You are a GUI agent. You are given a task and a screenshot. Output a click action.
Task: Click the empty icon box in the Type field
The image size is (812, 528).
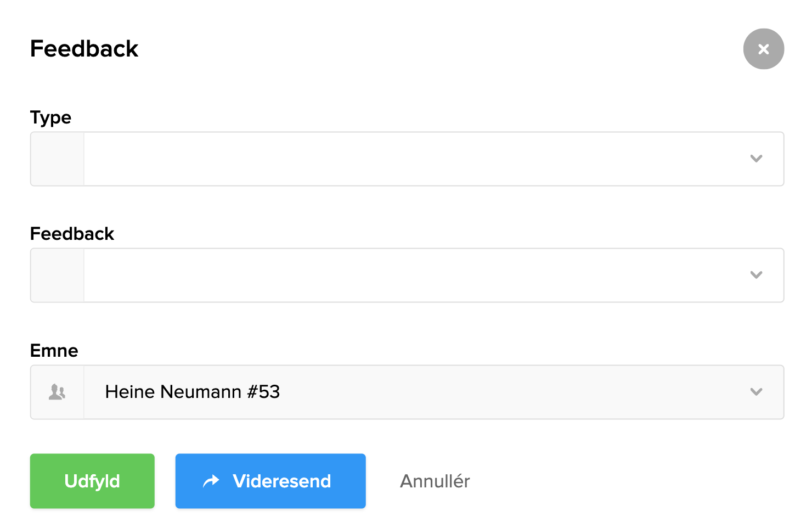click(x=57, y=159)
